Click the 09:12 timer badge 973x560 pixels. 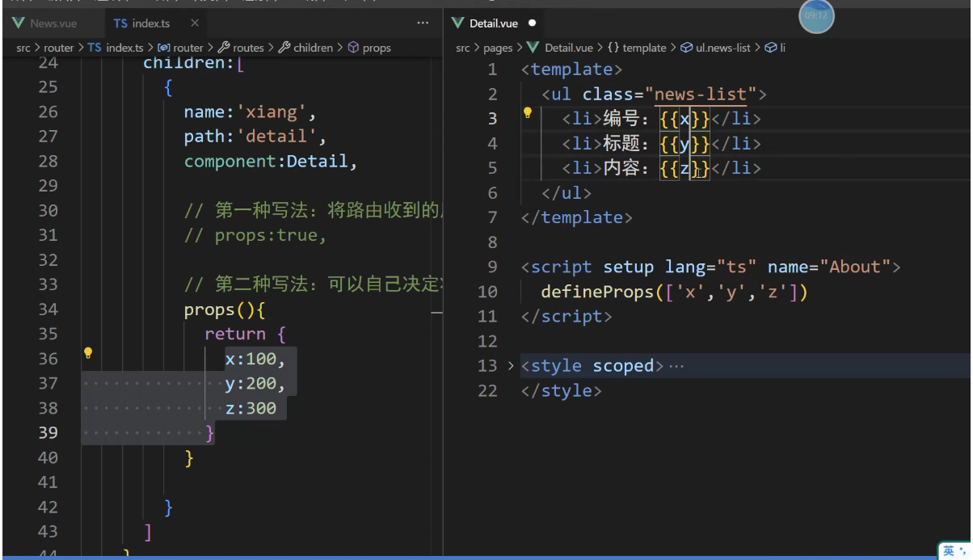coord(816,15)
